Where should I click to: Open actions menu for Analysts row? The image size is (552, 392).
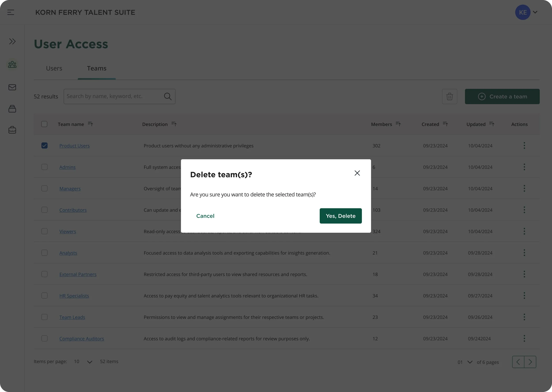524,253
